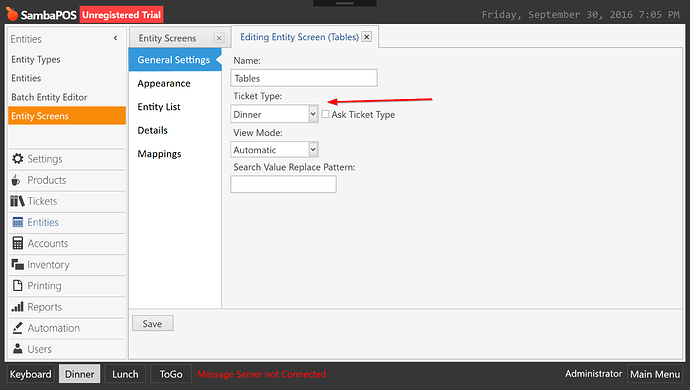This screenshot has width=690, height=390.
Task: Open Products via the cup icon
Action: click(x=16, y=180)
